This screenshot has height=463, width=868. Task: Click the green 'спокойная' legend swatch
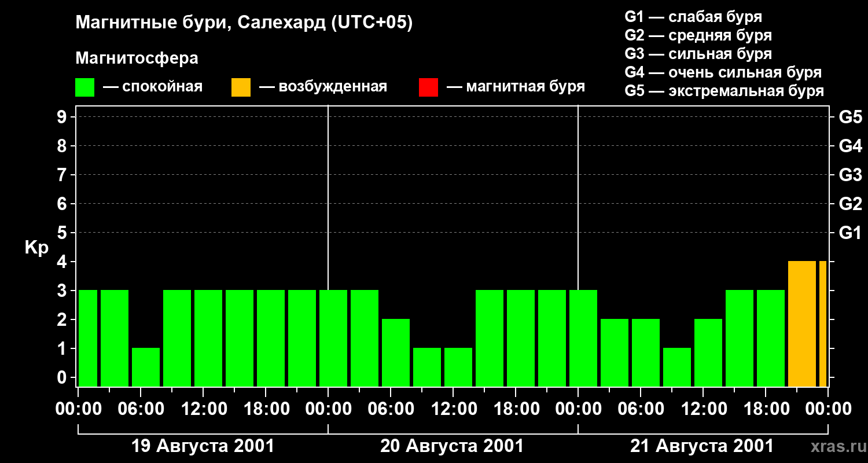(84, 87)
